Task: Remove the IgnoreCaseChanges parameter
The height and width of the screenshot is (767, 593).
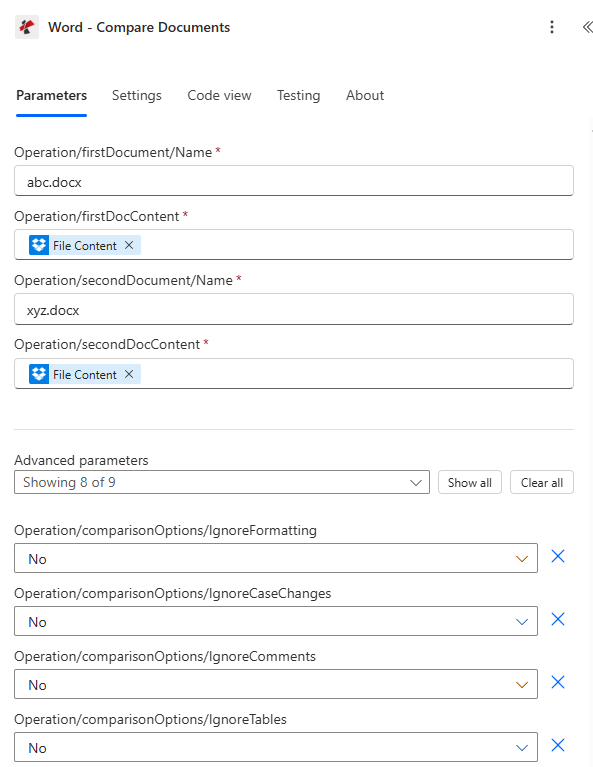Action: (558, 619)
